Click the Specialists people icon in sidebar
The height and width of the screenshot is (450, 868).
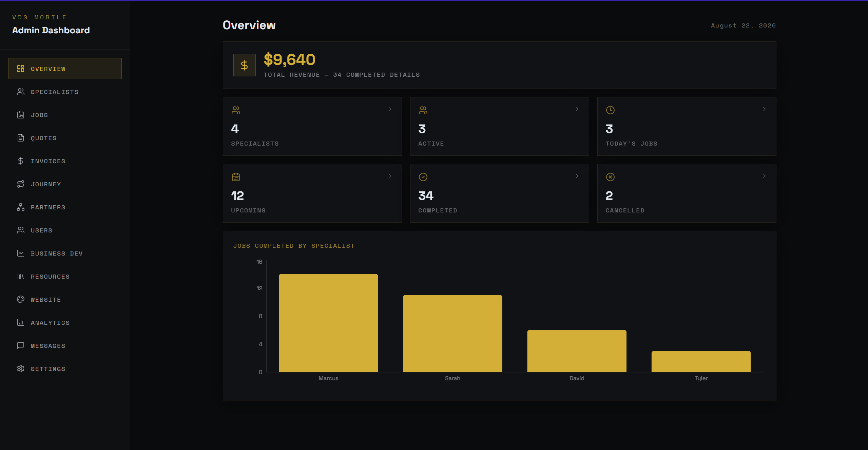(x=21, y=92)
